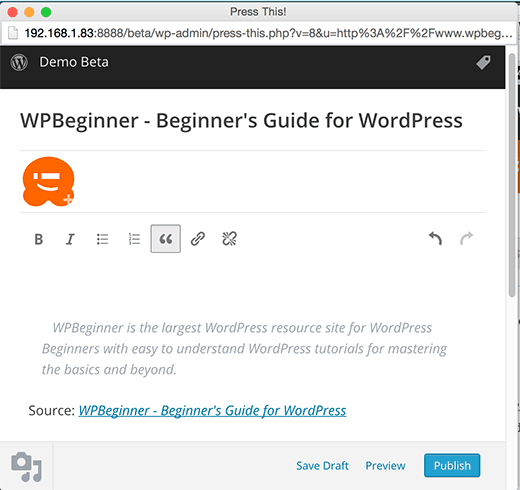Undo the last edit
This screenshot has height=490, width=520.
pos(435,239)
